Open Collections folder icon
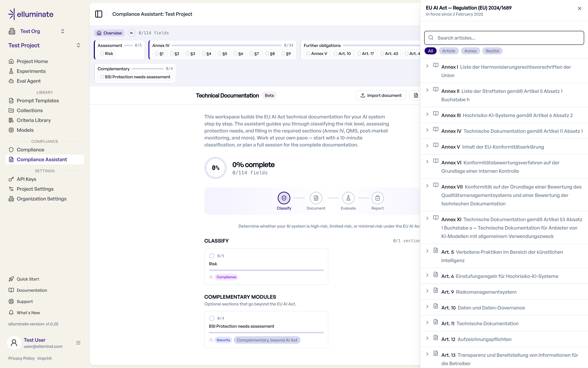 [11, 111]
